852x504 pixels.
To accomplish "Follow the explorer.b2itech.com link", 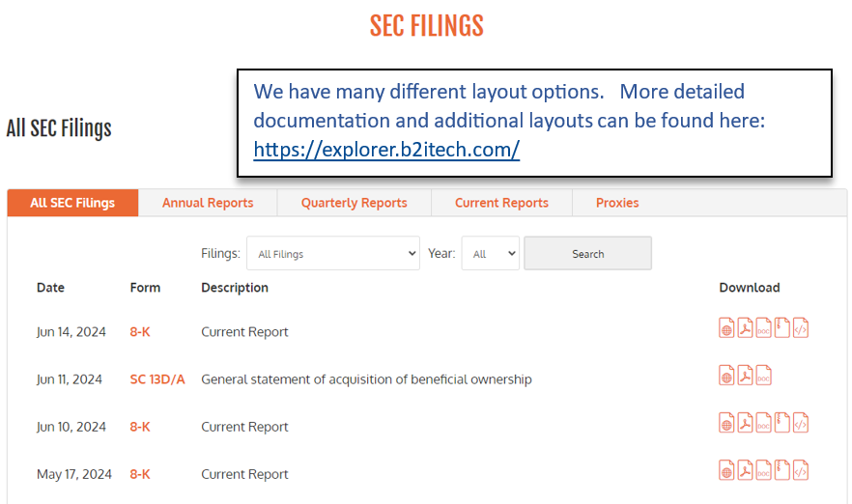I will [386, 150].
